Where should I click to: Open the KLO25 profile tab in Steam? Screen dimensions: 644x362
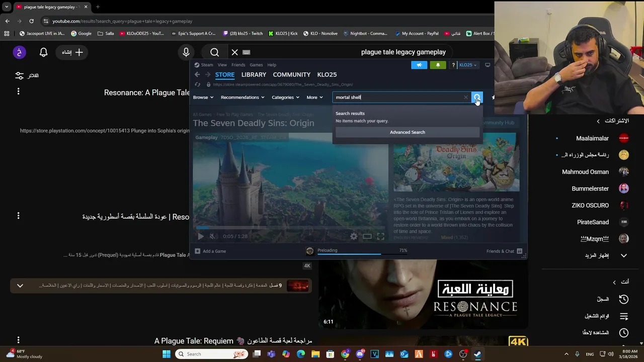(x=327, y=74)
